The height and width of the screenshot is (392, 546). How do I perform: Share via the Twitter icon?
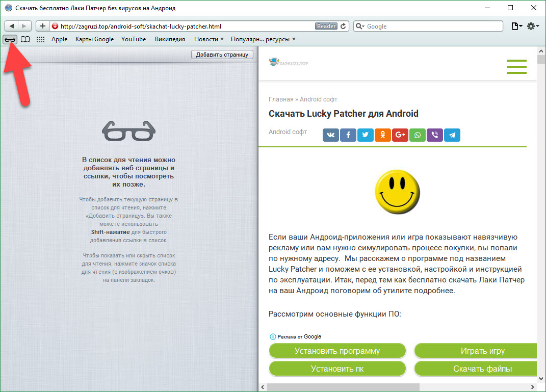[366, 135]
